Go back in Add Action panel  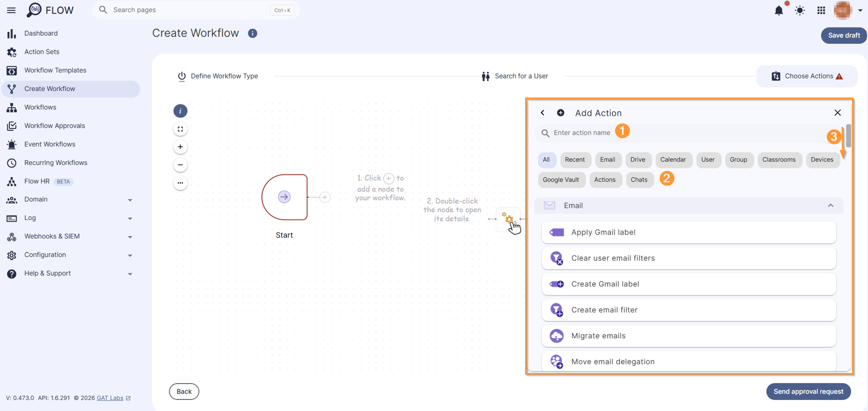tap(543, 113)
